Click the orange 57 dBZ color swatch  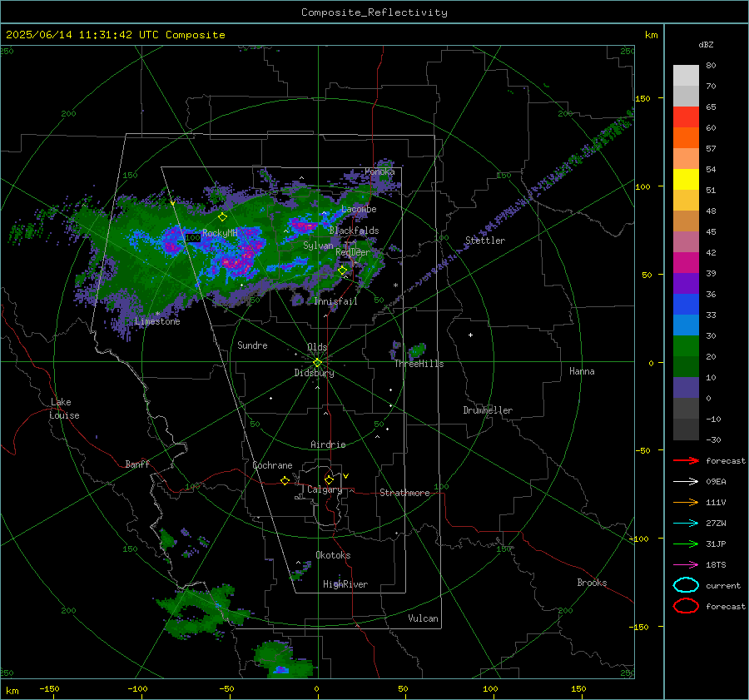click(x=686, y=137)
